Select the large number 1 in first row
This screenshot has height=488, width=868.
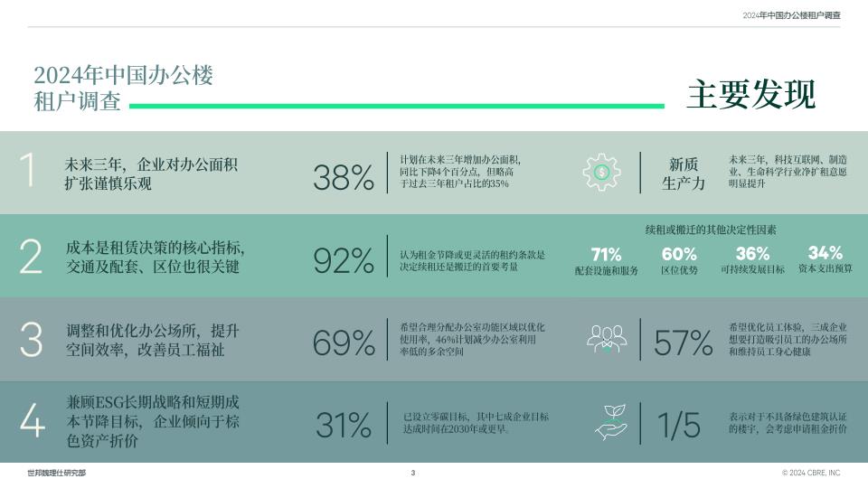[28, 169]
